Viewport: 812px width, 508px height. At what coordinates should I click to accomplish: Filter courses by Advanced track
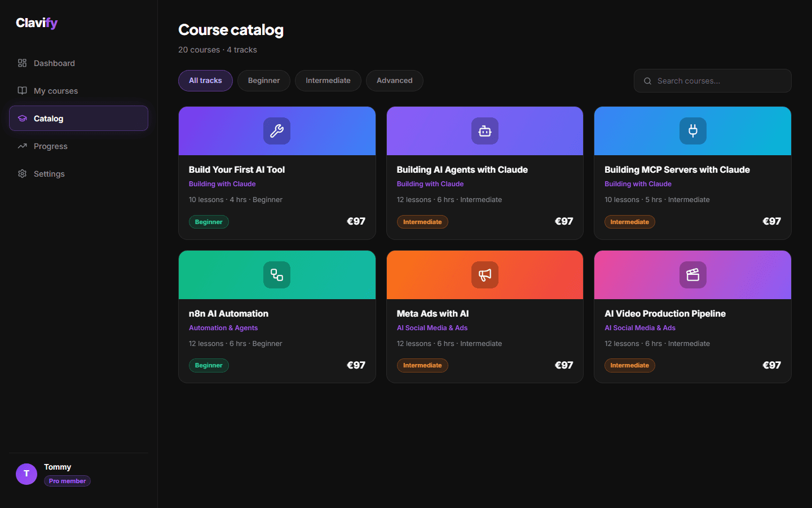(x=395, y=81)
